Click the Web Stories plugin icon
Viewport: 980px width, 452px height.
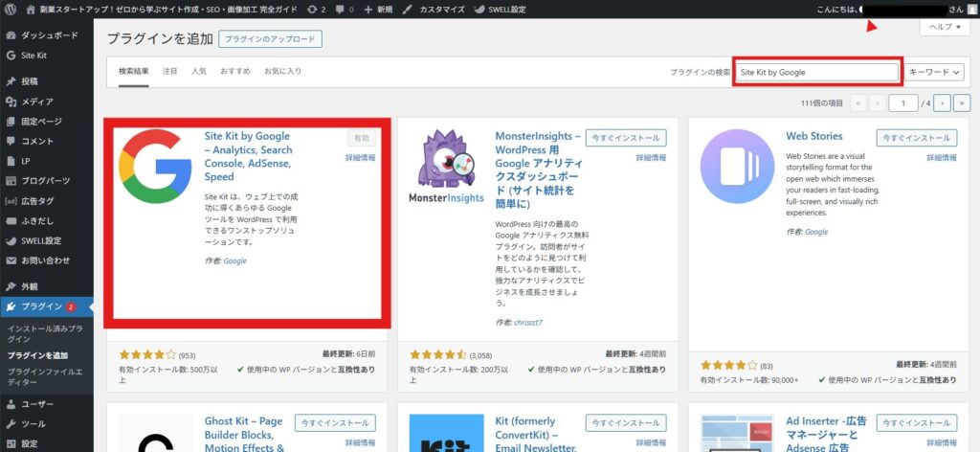coord(738,167)
